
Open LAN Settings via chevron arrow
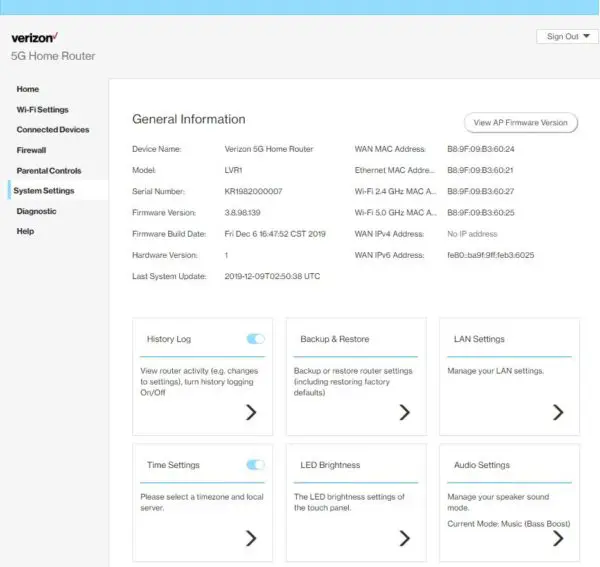click(x=558, y=412)
